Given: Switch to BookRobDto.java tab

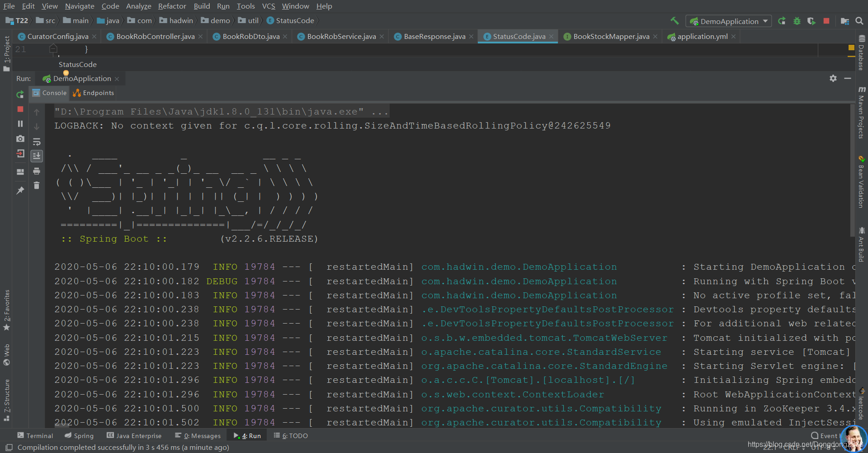Looking at the screenshot, I should 250,37.
